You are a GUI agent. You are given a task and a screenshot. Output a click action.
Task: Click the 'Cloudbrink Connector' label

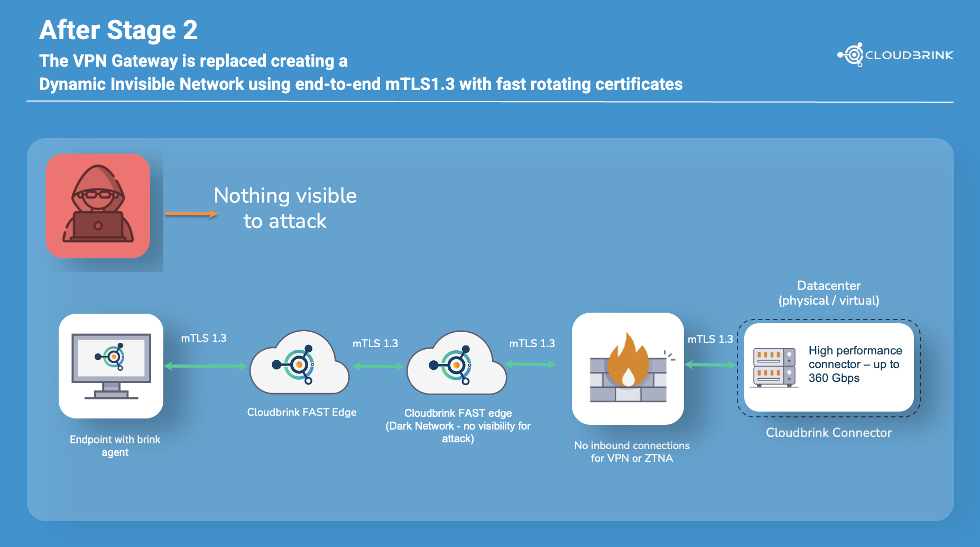829,433
